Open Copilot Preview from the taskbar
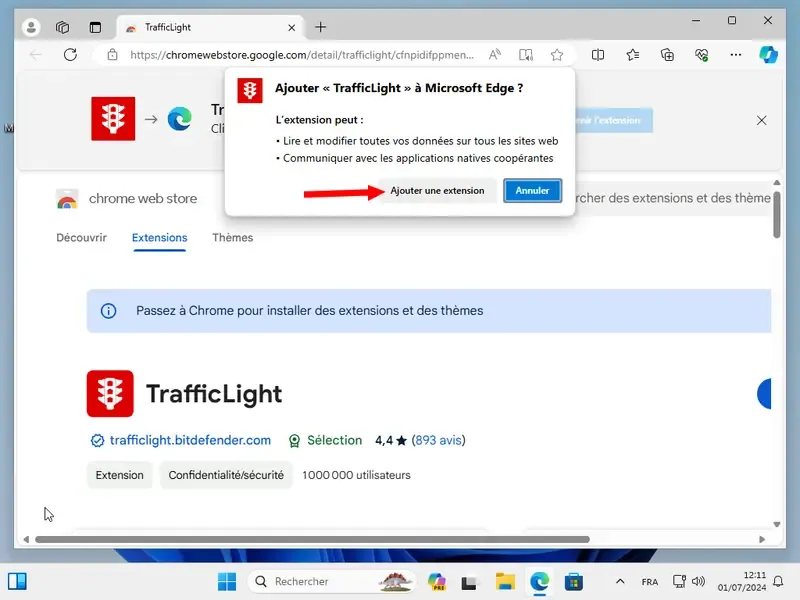800x600 pixels. (437, 582)
